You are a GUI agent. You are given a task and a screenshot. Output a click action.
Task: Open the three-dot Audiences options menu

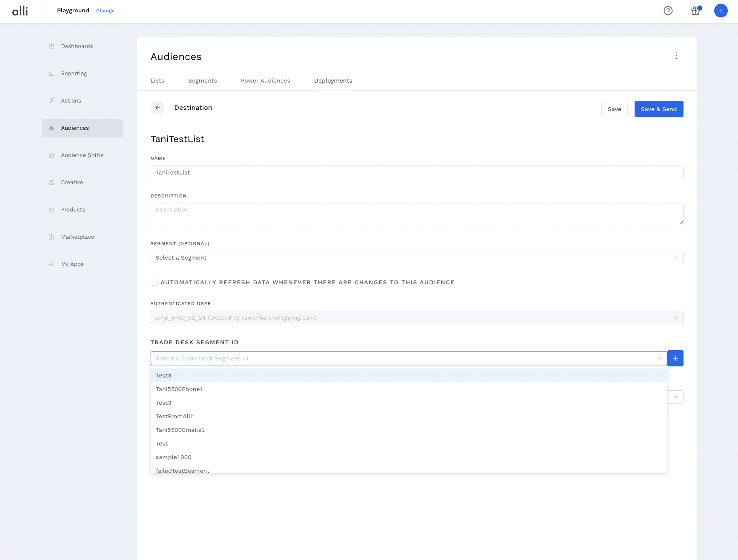pos(676,56)
